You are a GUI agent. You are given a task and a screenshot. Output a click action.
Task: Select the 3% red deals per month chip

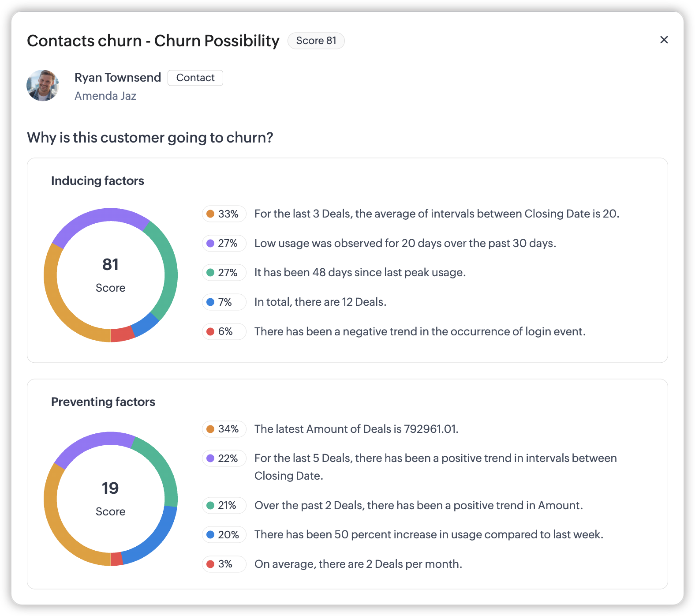224,564
